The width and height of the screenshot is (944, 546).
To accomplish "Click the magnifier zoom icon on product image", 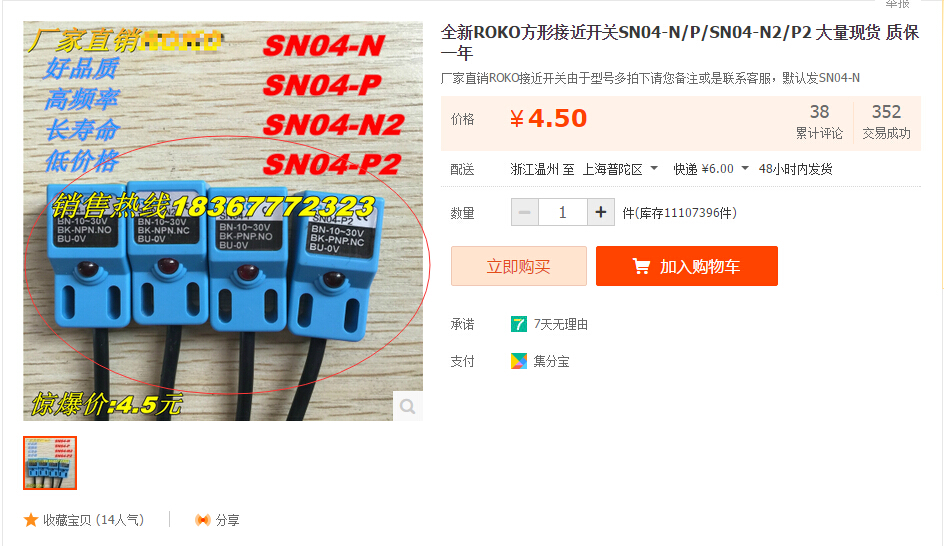I will tap(408, 406).
